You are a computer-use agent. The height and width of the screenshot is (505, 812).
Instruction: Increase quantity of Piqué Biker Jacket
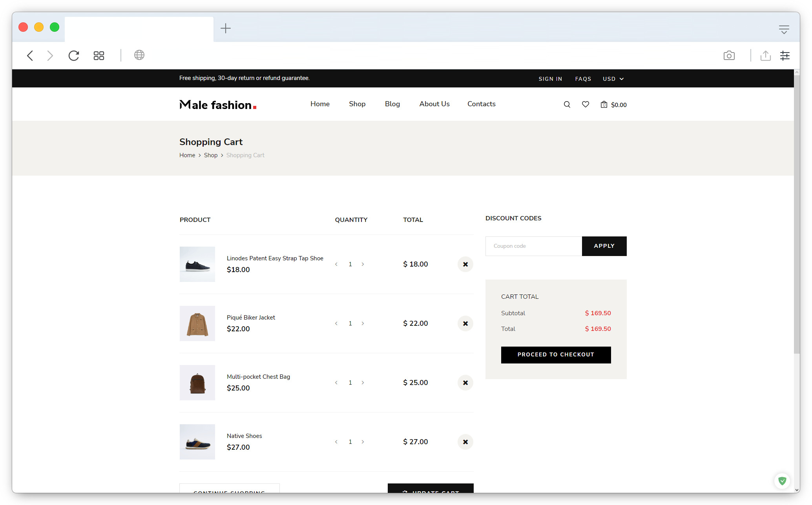[x=363, y=323]
